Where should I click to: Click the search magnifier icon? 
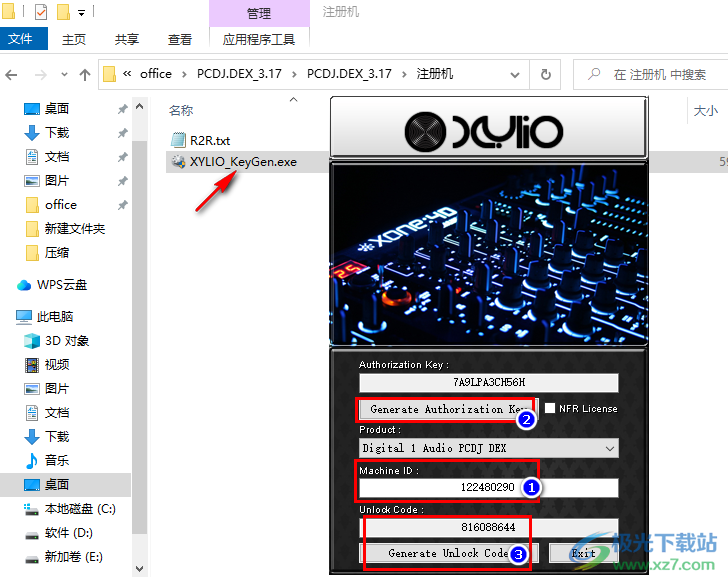(594, 74)
